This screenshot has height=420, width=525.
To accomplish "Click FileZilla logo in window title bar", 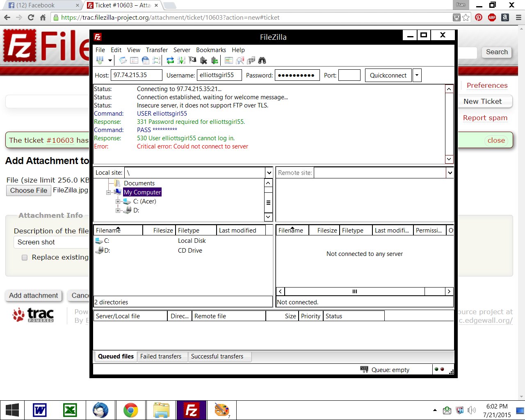I will (98, 37).
